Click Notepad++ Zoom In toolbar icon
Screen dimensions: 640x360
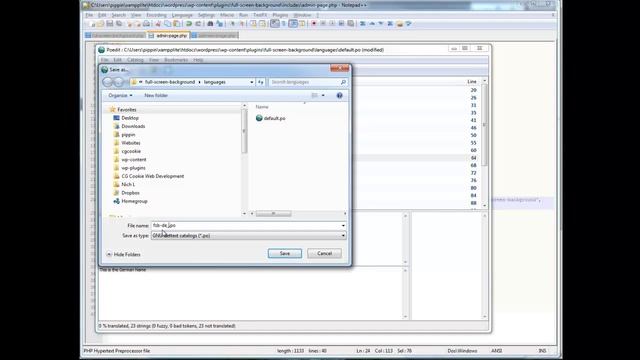[x=232, y=24]
